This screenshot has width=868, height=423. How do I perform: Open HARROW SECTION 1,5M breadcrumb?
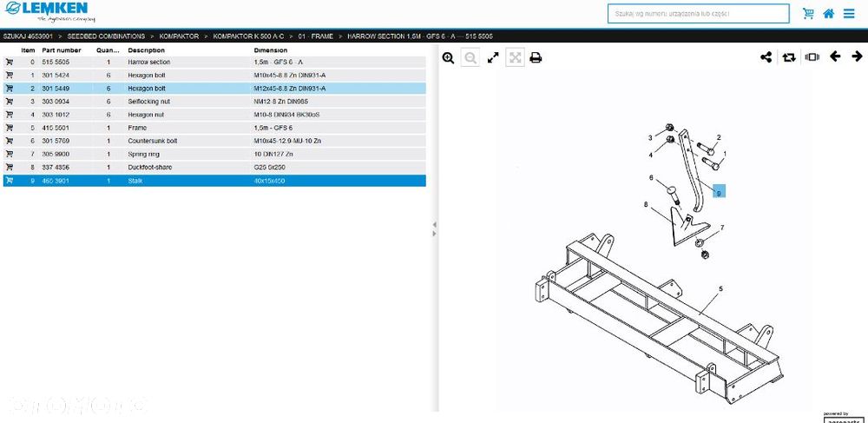coord(419,36)
